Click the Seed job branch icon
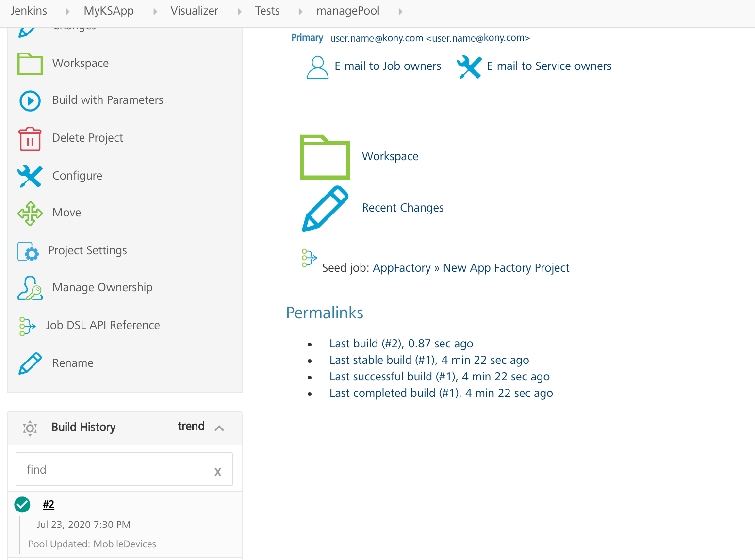Screen dimensions: 755x560 click(x=309, y=258)
